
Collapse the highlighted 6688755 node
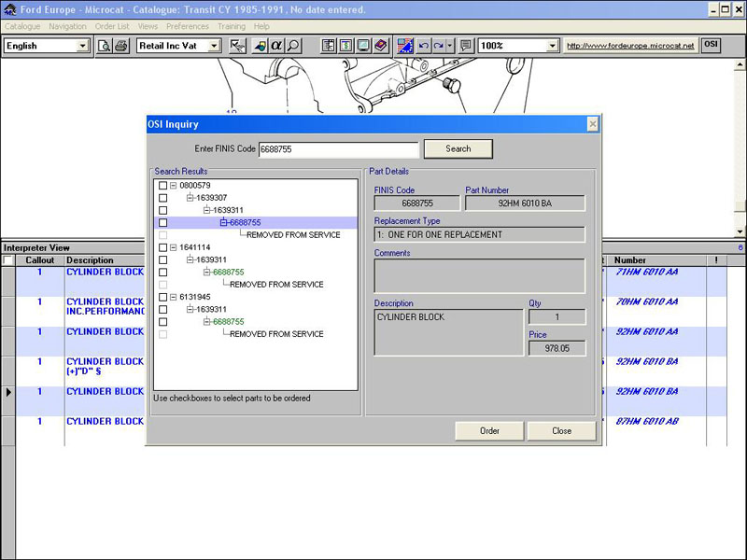pyautogui.click(x=223, y=222)
